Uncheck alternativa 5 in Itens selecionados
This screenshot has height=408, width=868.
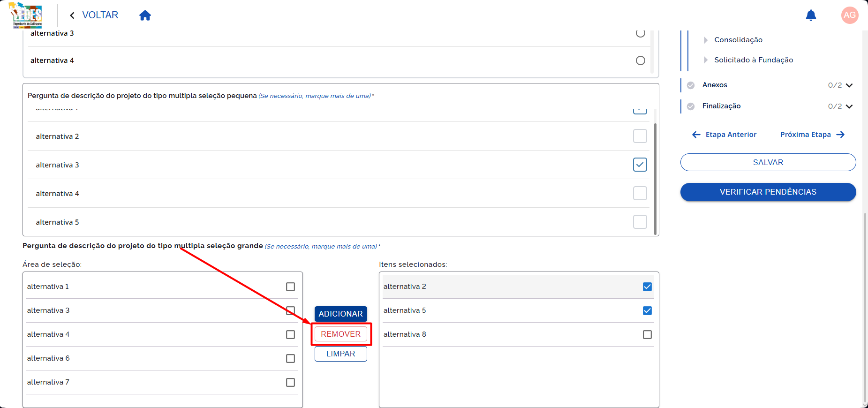tap(647, 310)
